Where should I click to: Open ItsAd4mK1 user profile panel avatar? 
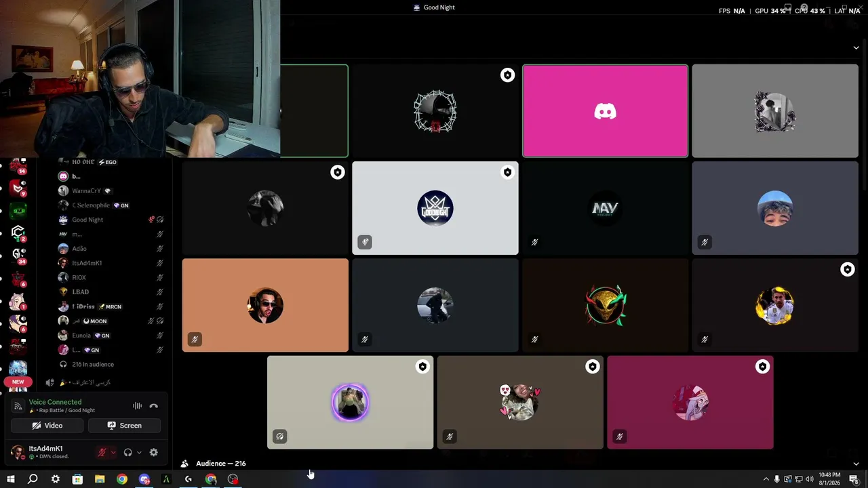tap(18, 452)
